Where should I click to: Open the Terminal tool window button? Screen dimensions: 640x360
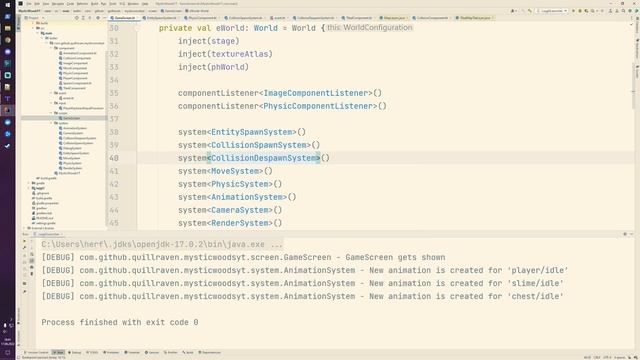132,352
